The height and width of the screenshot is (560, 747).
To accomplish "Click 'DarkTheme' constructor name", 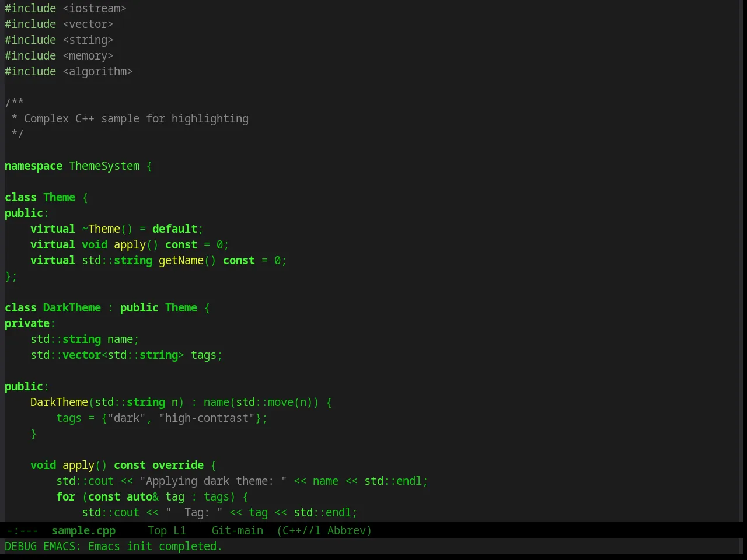I will coord(59,402).
